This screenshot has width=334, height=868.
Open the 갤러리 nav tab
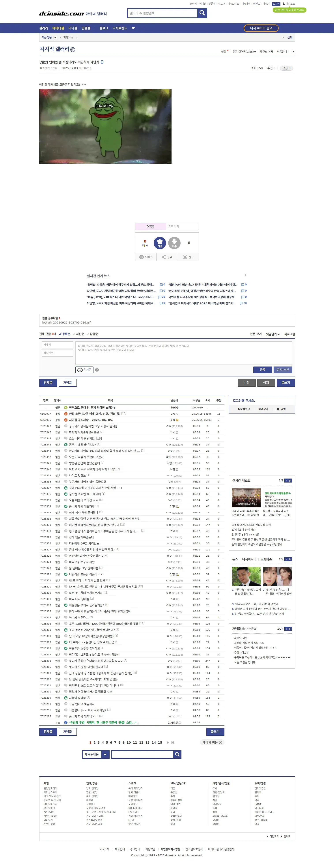(43, 28)
